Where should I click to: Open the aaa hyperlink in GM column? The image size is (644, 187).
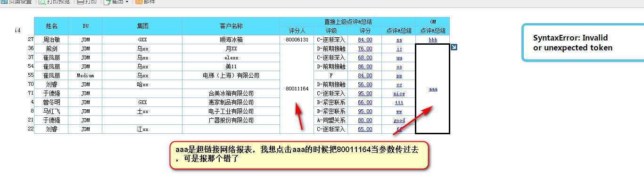[433, 89]
